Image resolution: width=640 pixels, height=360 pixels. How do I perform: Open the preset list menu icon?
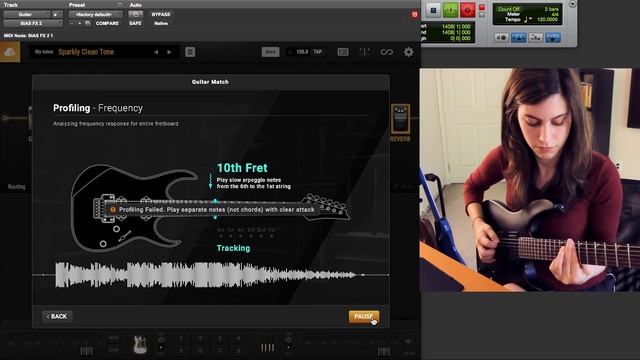(x=190, y=52)
